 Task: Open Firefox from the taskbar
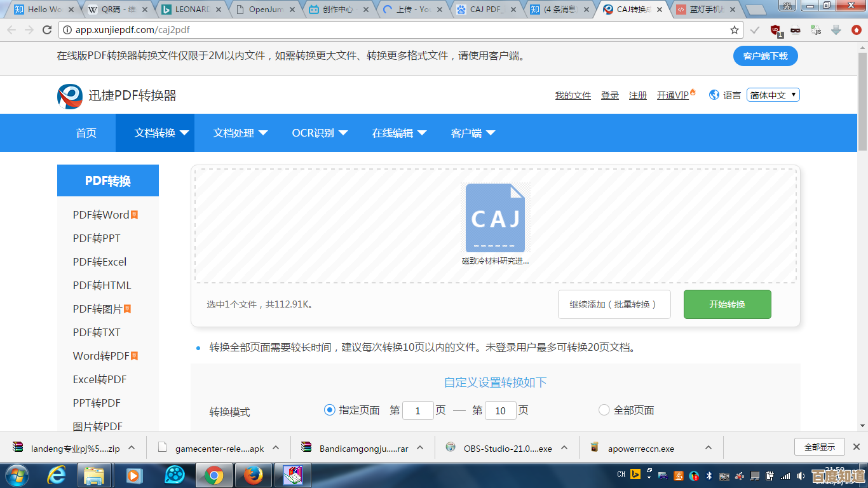click(254, 475)
